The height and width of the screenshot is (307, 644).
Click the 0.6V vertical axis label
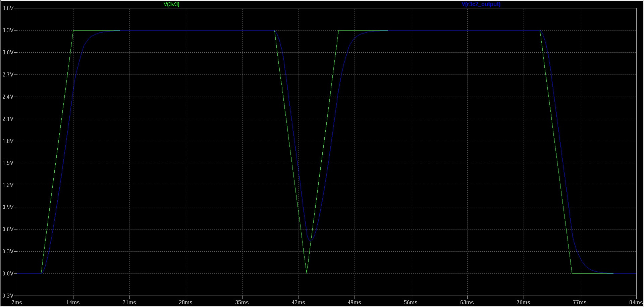point(8,229)
